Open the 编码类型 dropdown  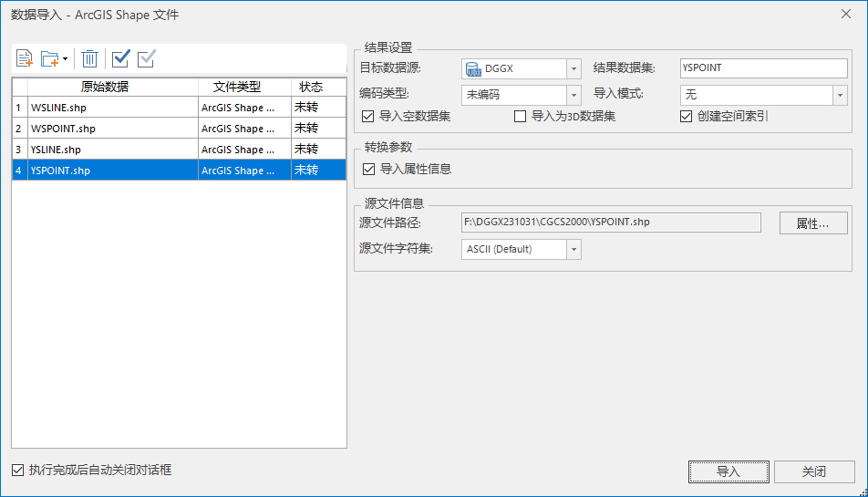(573, 95)
